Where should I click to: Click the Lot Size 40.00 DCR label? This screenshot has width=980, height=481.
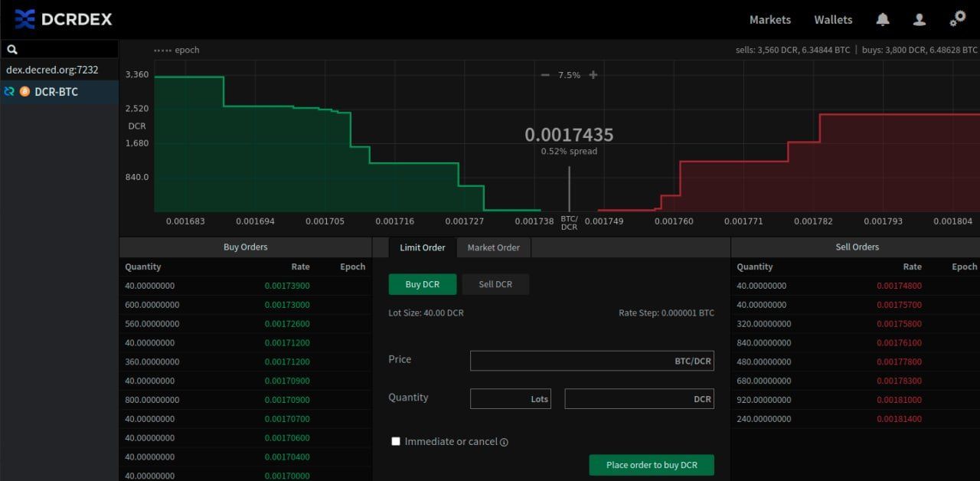[x=426, y=313]
